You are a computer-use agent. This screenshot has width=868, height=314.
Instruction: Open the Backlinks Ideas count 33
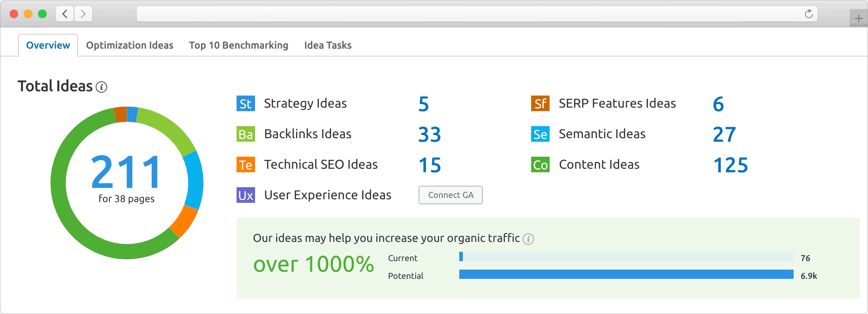(430, 135)
